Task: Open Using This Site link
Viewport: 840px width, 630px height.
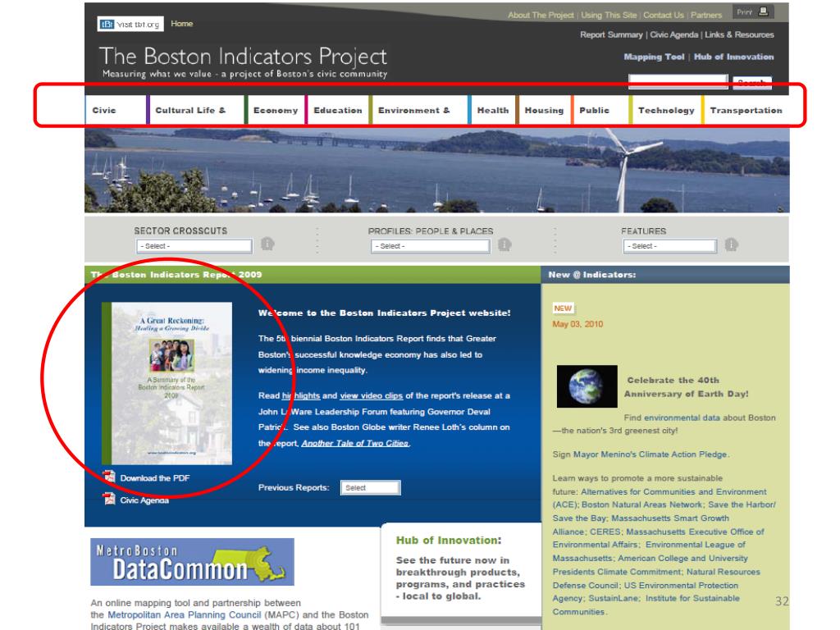Action: tap(609, 15)
